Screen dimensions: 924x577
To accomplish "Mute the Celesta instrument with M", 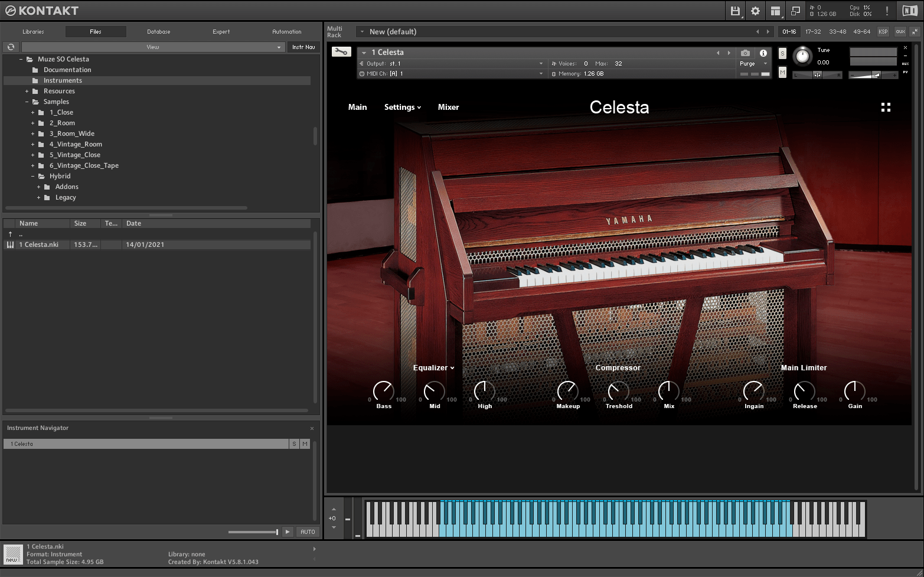I will pos(782,72).
